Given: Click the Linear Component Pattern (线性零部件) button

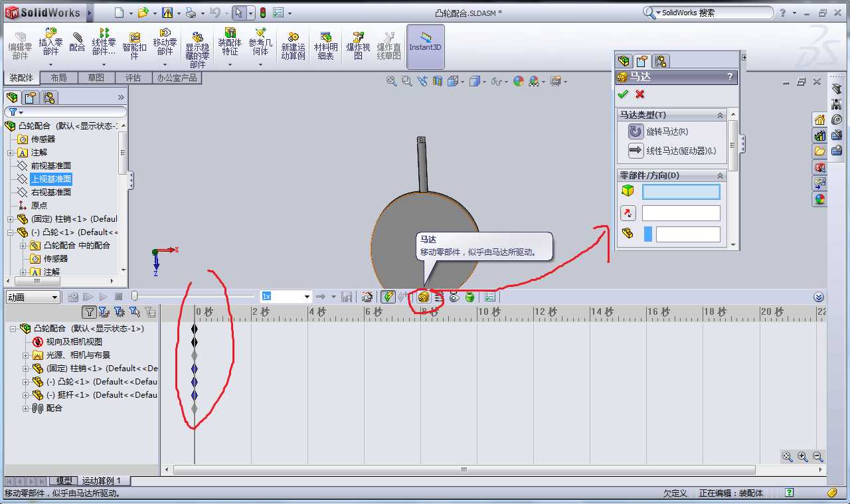Looking at the screenshot, I should (x=104, y=46).
